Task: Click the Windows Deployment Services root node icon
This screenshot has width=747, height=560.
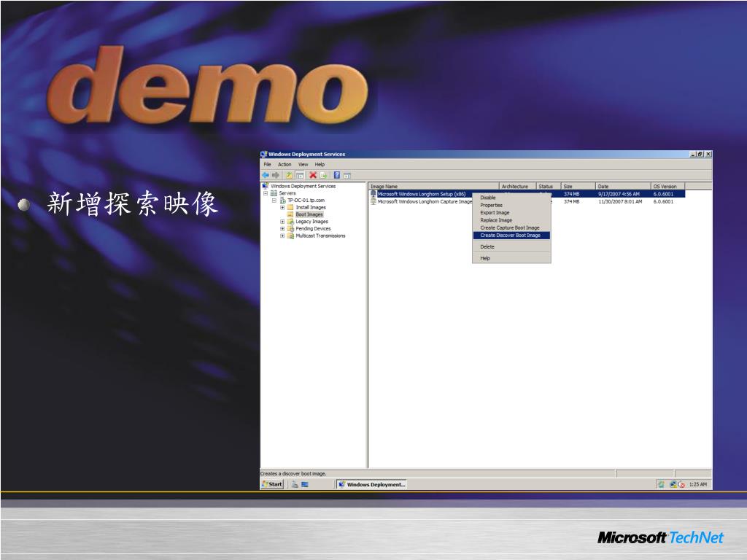Action: pyautogui.click(x=266, y=186)
